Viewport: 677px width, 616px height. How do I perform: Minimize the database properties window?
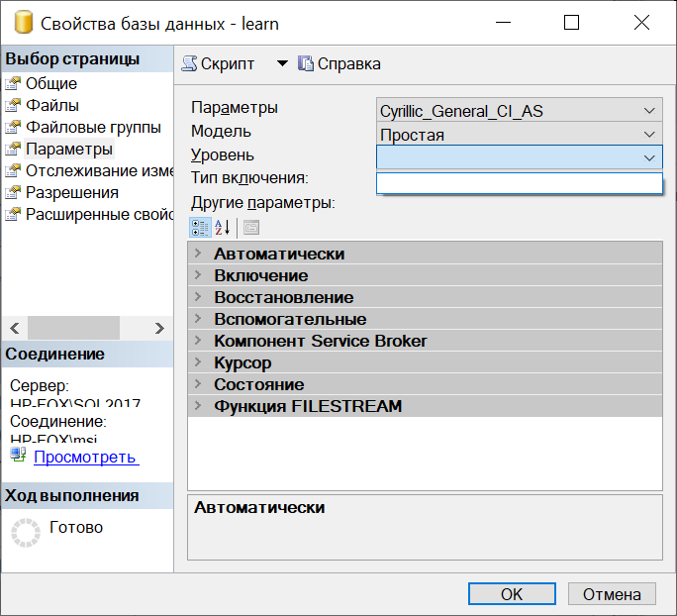coord(503,23)
